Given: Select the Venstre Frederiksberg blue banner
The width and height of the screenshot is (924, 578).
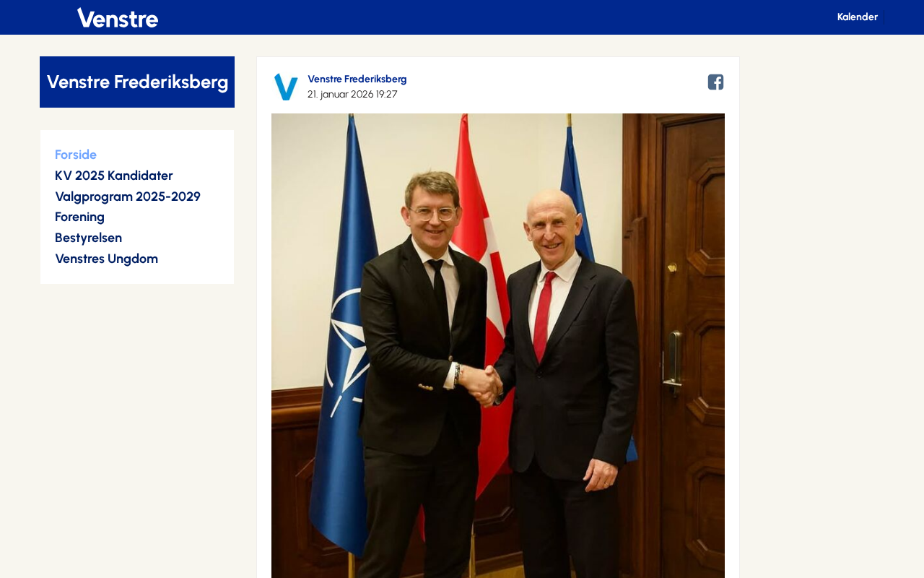Looking at the screenshot, I should [137, 82].
